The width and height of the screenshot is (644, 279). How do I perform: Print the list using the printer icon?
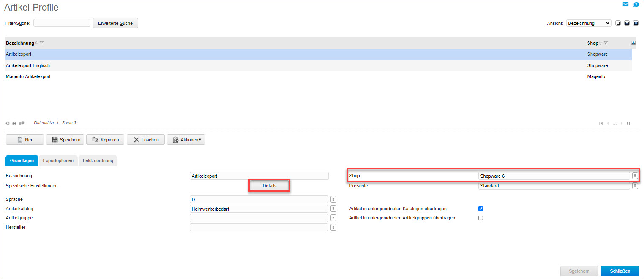tap(14, 123)
